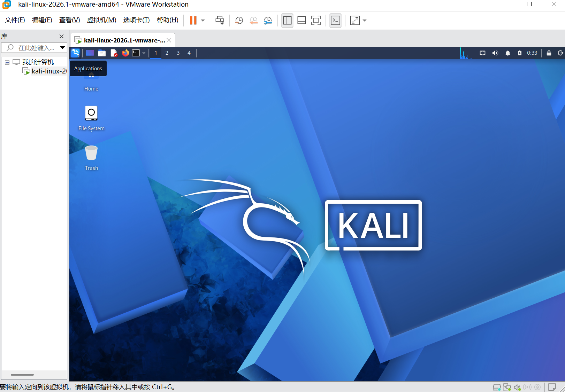Open the notifications bell icon
Image resolution: width=565 pixels, height=392 pixels.
click(x=508, y=53)
